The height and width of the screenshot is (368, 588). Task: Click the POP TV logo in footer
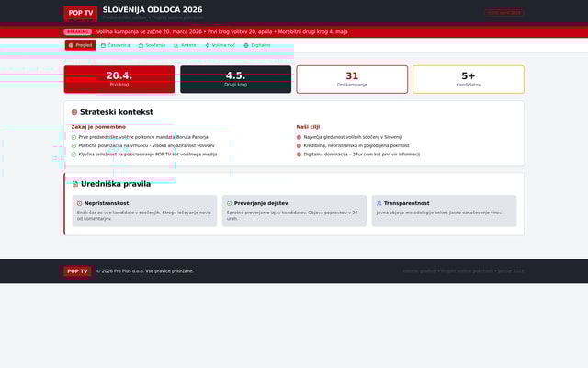tap(77, 271)
